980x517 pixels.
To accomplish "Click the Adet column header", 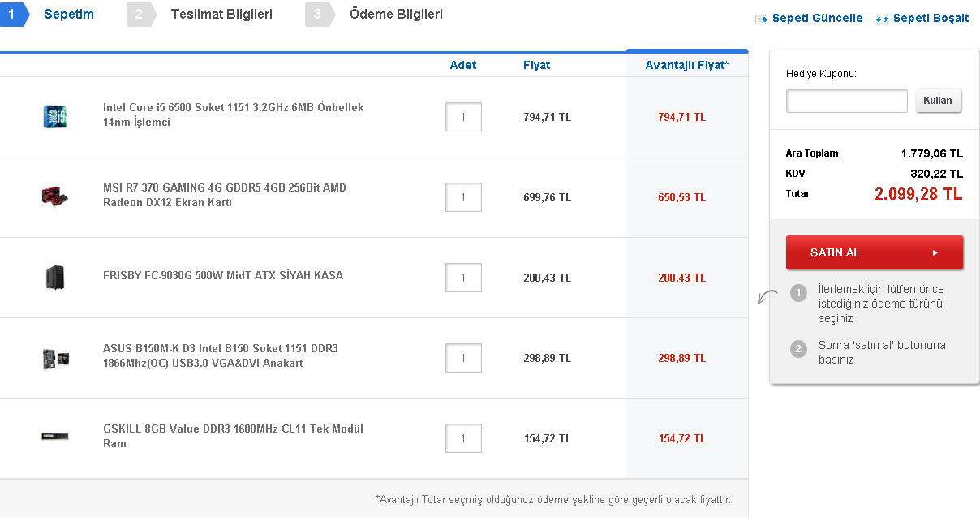I will pos(463,65).
